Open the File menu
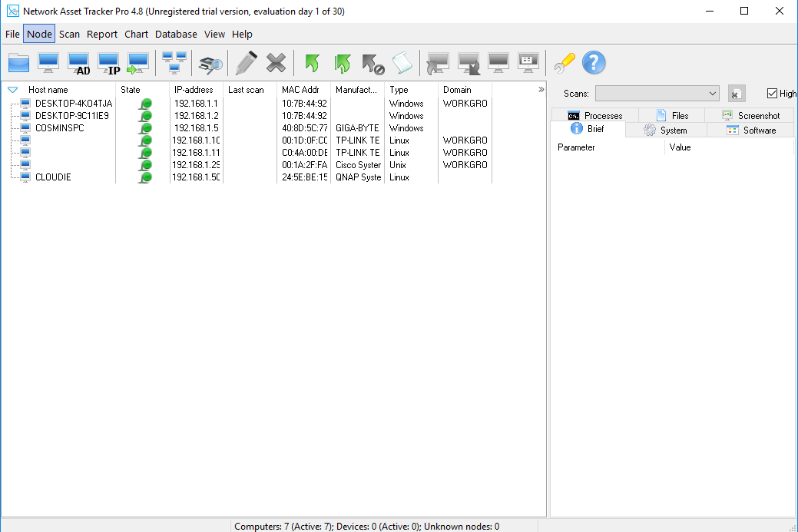 pyautogui.click(x=12, y=34)
